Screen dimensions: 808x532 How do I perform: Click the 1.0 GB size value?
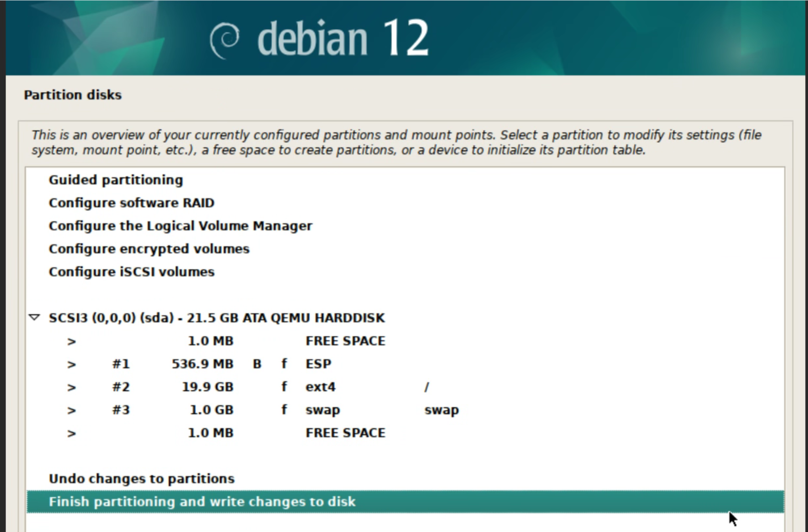pos(212,410)
